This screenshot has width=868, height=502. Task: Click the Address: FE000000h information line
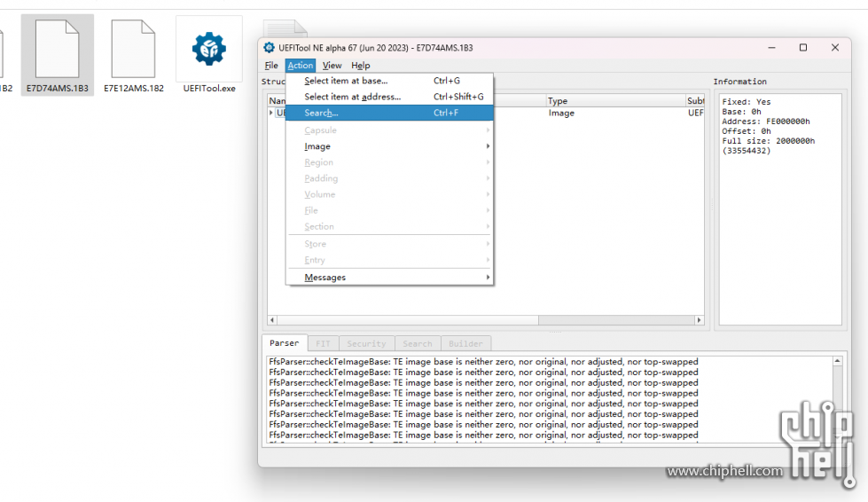765,122
